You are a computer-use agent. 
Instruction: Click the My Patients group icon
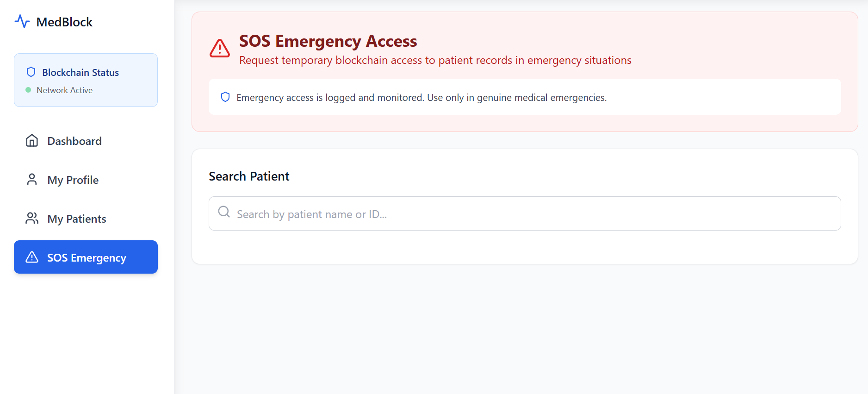32,218
